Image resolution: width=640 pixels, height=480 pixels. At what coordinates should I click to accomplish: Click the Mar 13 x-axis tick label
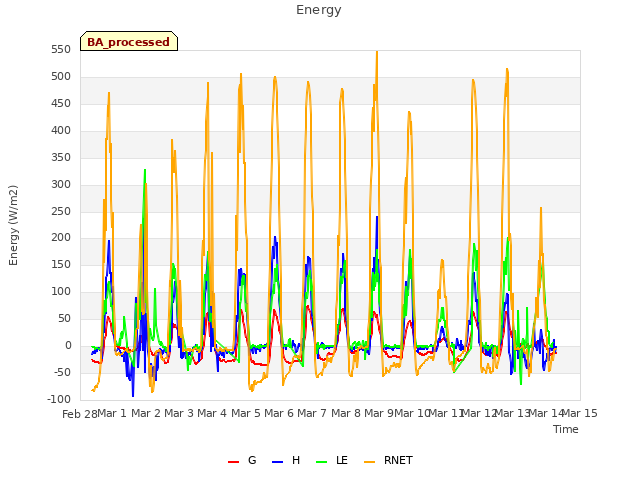point(512,413)
